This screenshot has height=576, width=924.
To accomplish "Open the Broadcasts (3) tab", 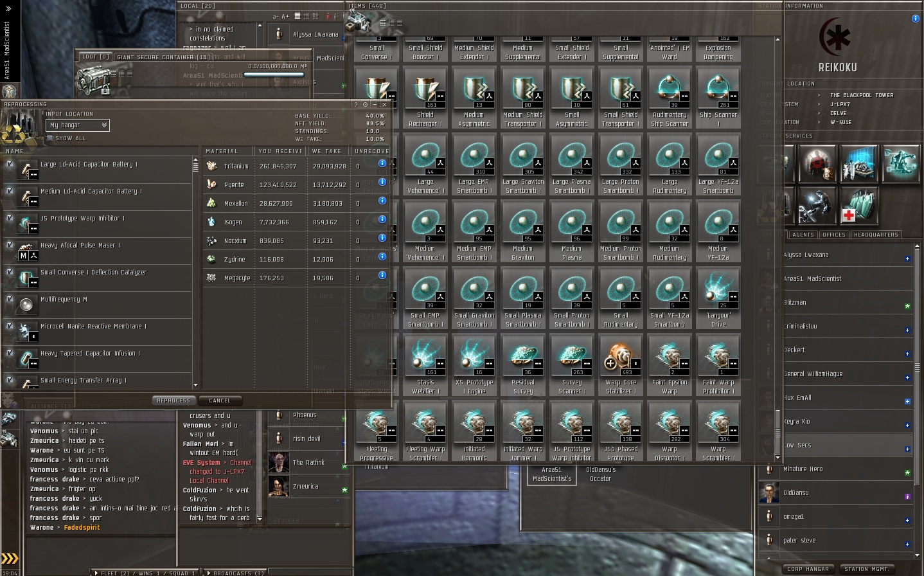I will [238, 573].
